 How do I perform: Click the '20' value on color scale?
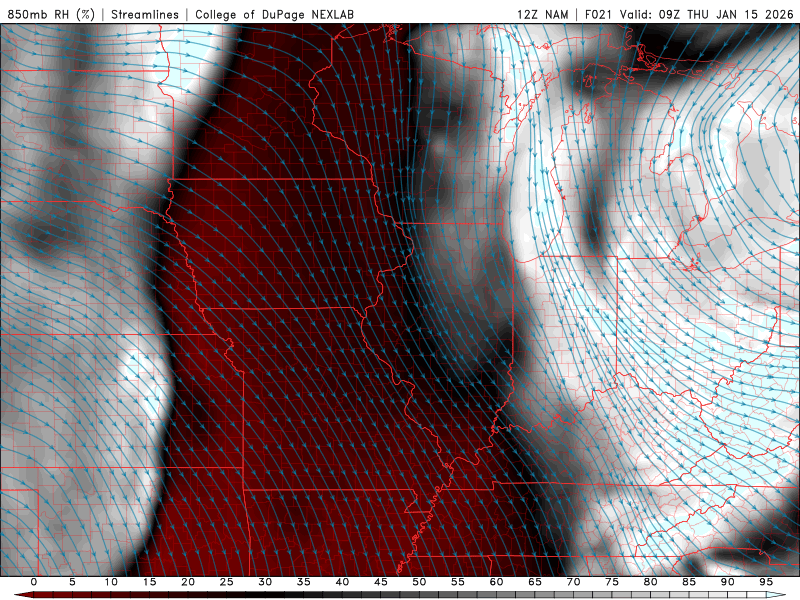coord(188,582)
